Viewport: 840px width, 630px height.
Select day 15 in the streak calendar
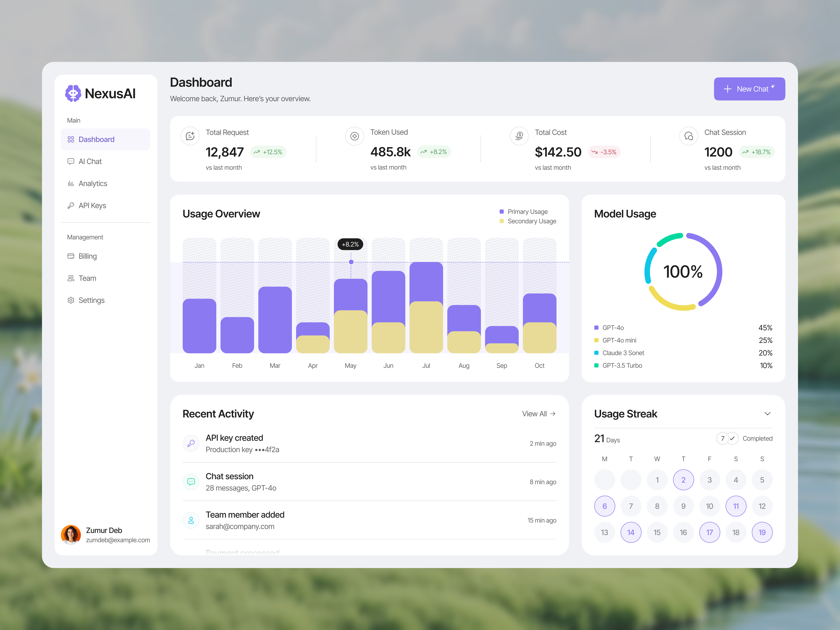point(657,532)
